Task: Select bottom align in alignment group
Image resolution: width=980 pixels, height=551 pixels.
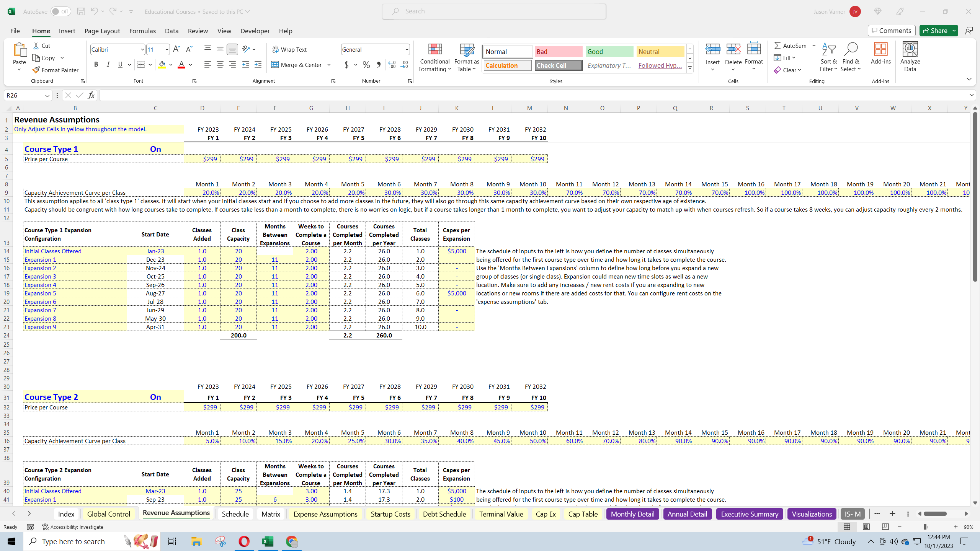Action: coord(232,49)
